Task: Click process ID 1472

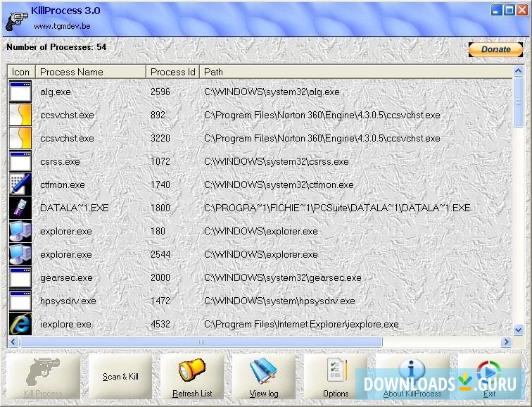Action: (160, 301)
